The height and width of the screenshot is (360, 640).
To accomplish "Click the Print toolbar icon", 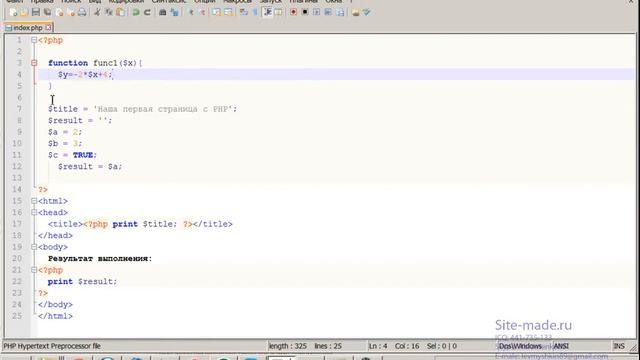I will coord(82,12).
